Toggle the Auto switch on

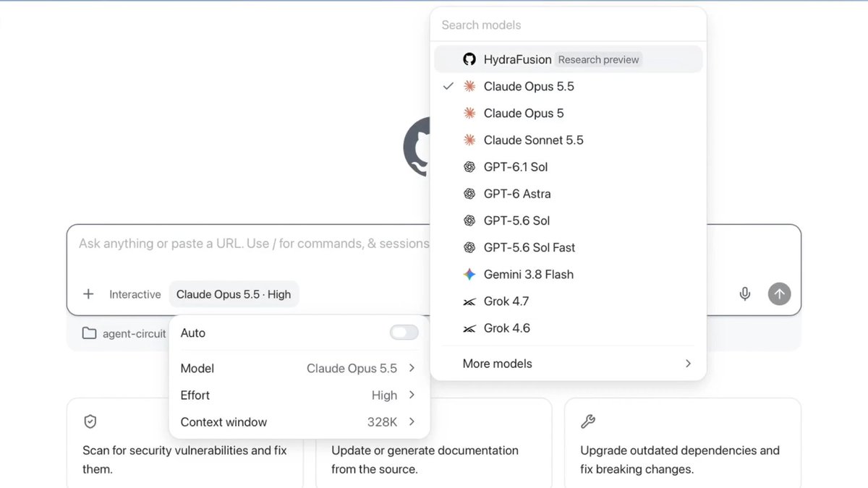404,333
